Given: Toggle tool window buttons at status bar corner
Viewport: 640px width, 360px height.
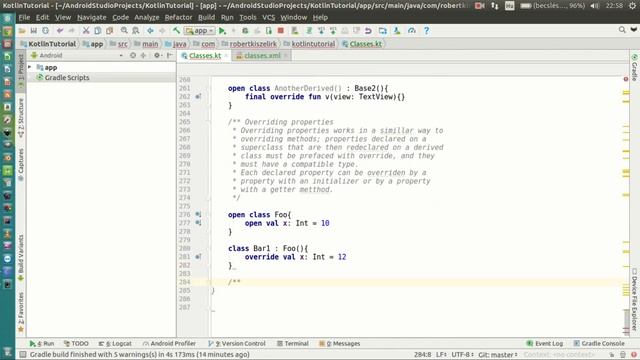Looking at the screenshot, I should tap(23, 354).
